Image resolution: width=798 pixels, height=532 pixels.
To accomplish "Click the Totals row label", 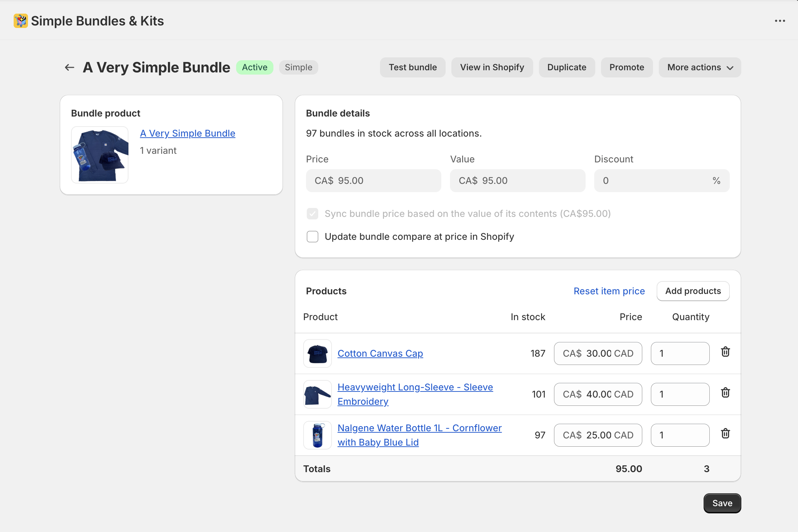I will [x=317, y=469].
